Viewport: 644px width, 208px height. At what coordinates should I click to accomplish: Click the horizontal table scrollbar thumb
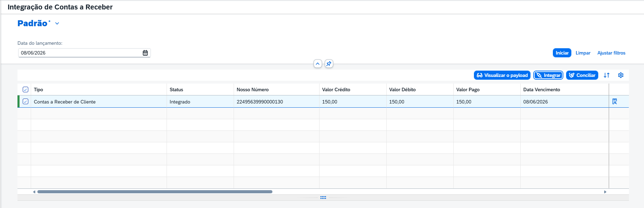tap(155, 192)
